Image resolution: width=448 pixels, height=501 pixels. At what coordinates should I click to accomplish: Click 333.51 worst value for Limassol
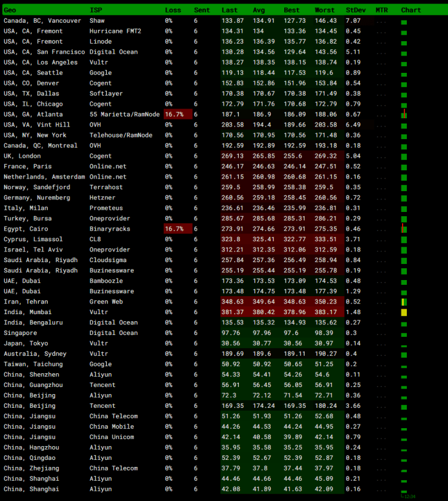pos(326,239)
